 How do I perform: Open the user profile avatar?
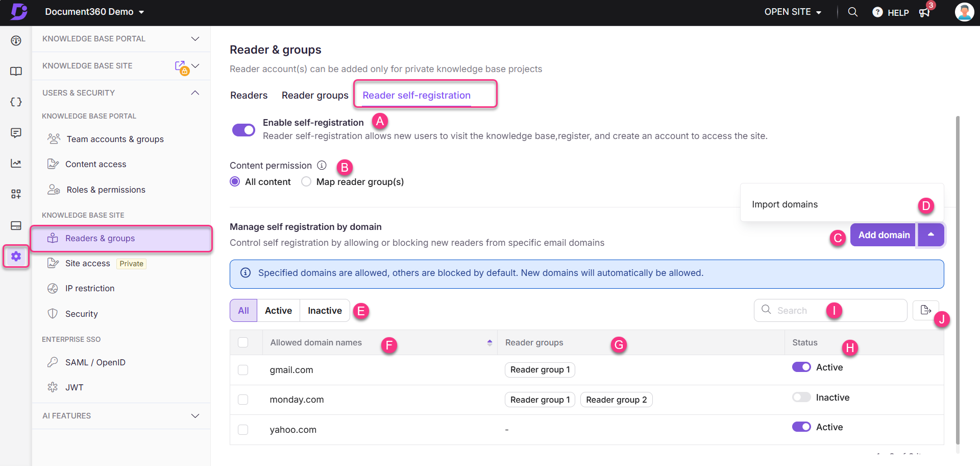[x=964, y=12]
